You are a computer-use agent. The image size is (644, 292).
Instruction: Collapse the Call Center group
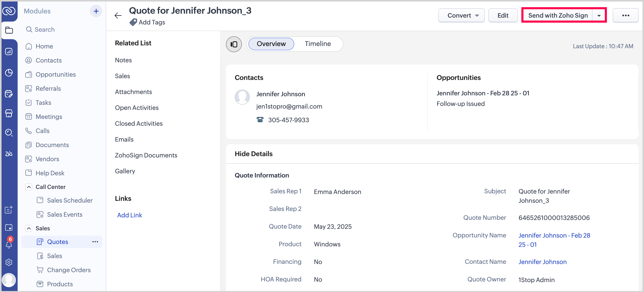(29, 187)
